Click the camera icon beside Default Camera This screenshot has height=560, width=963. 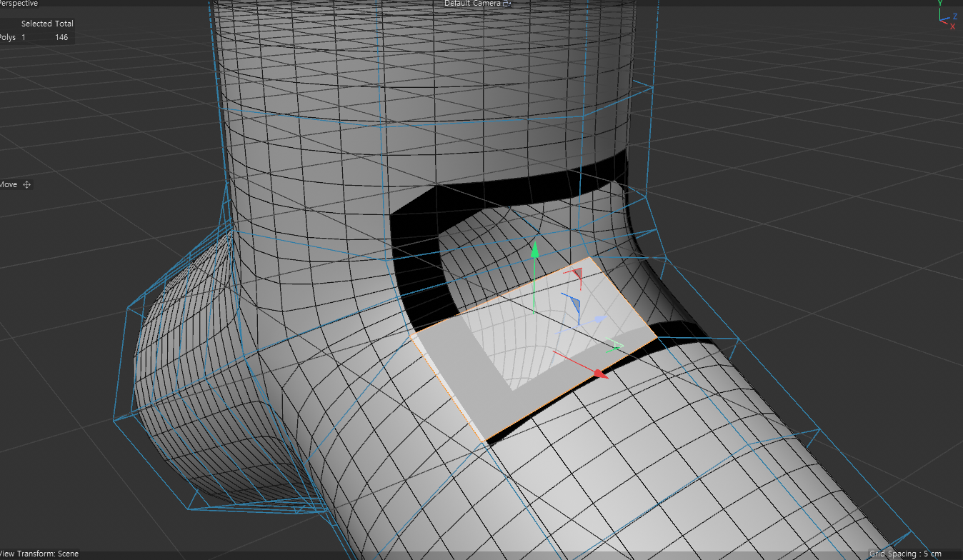coord(507,4)
